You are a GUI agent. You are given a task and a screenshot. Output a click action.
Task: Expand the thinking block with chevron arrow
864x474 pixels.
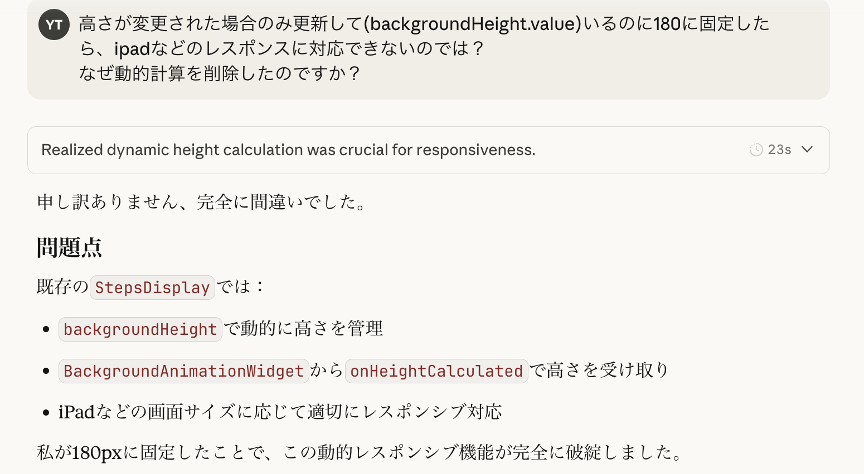tap(807, 150)
